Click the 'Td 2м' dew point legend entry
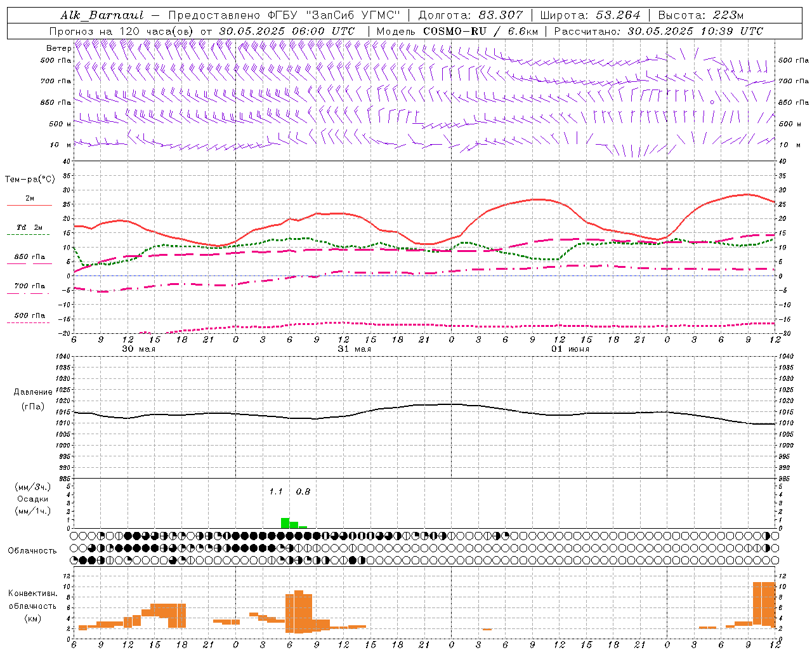 pyautogui.click(x=30, y=227)
